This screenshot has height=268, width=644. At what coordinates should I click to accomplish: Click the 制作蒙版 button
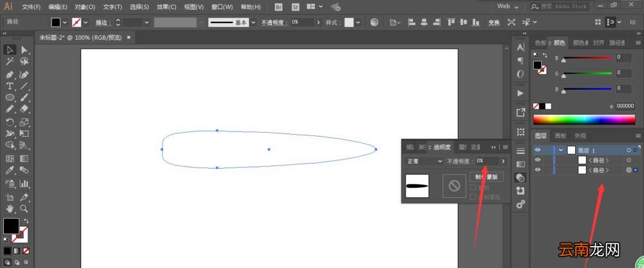(486, 177)
